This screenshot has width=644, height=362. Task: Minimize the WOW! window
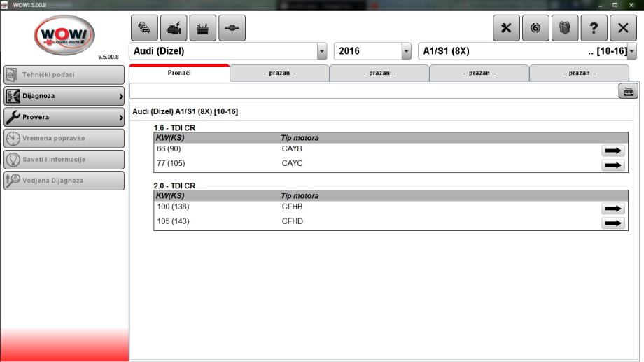[x=600, y=5]
